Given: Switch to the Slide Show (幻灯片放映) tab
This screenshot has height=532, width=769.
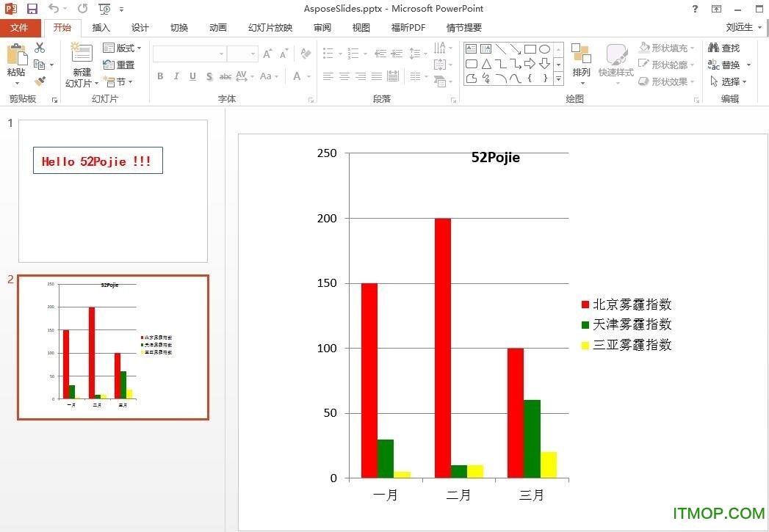Looking at the screenshot, I should coord(270,28).
